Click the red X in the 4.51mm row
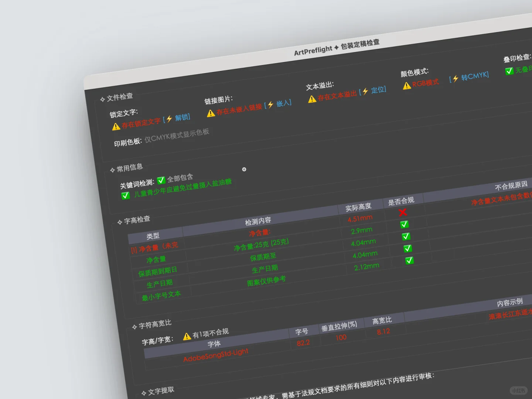532x399 pixels. [x=403, y=212]
